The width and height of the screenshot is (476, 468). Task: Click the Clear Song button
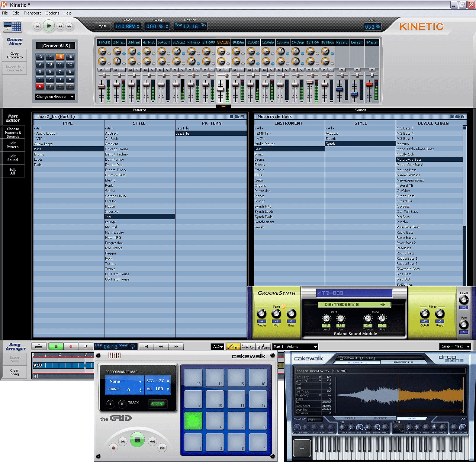[15, 372]
